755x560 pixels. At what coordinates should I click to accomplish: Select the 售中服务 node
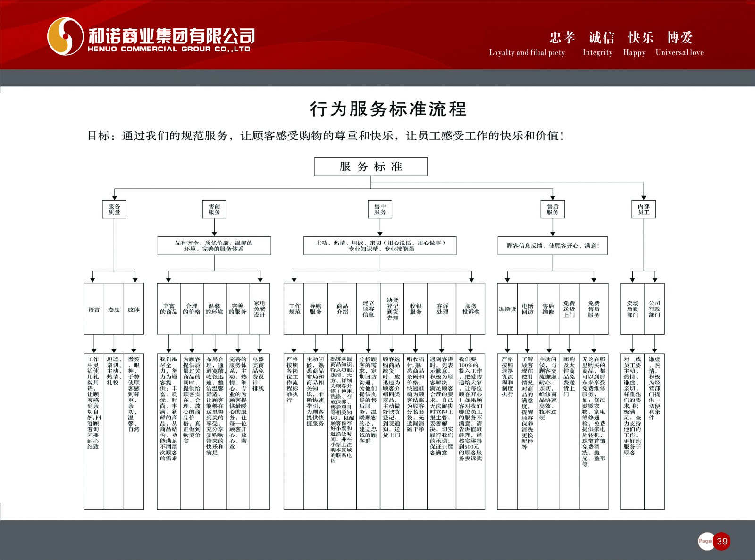pos(380,209)
